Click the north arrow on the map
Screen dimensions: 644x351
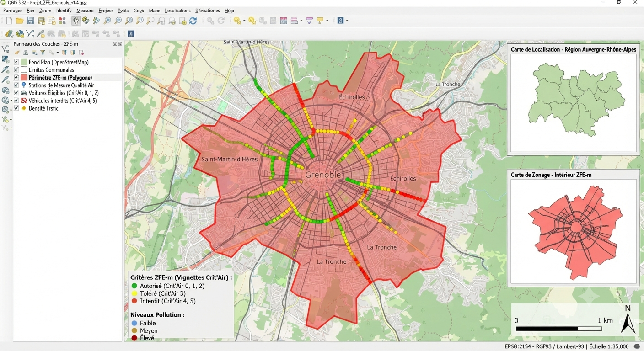(628, 319)
